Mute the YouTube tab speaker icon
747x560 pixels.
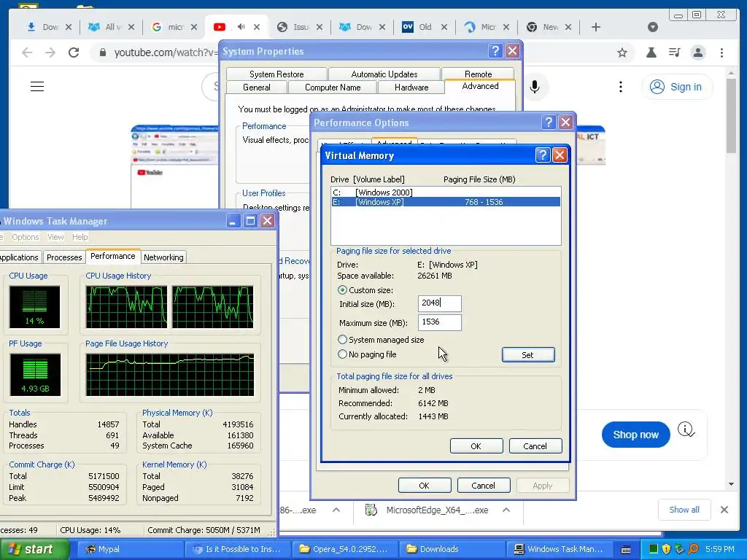[241, 27]
